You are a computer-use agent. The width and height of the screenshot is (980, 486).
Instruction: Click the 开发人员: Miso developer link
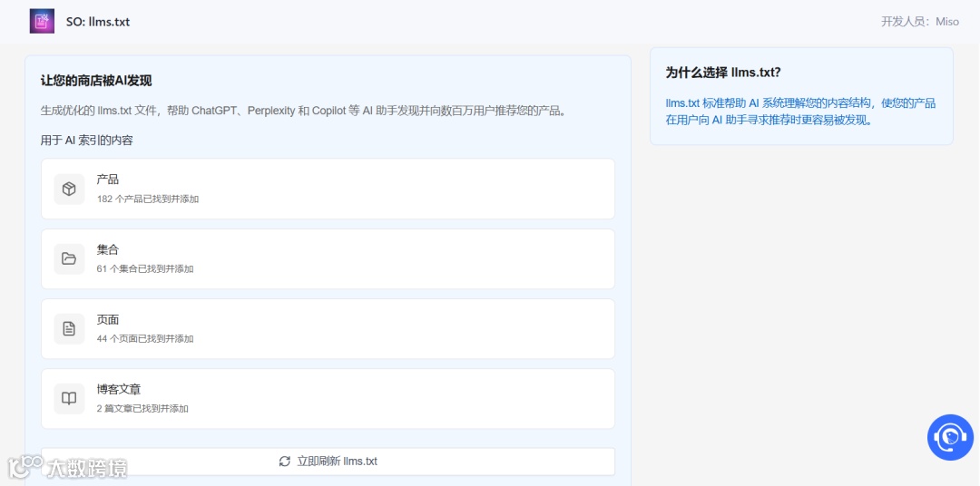pyautogui.click(x=919, y=21)
